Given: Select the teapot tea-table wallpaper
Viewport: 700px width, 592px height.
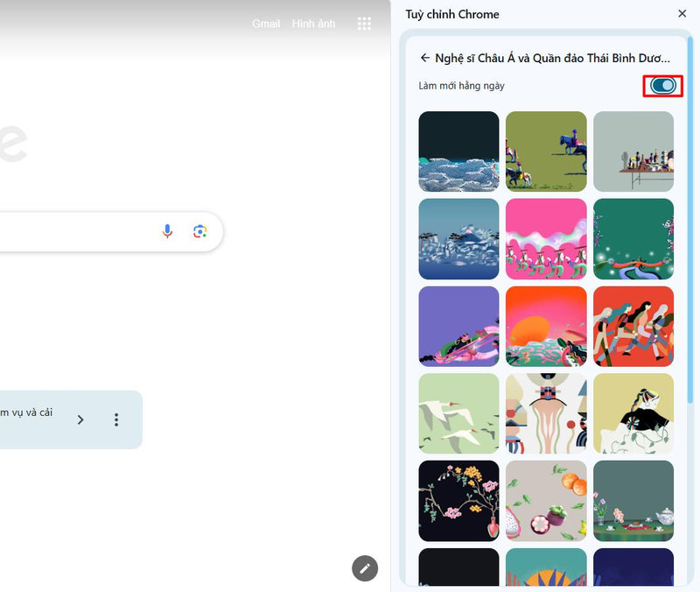Looking at the screenshot, I should 633,501.
